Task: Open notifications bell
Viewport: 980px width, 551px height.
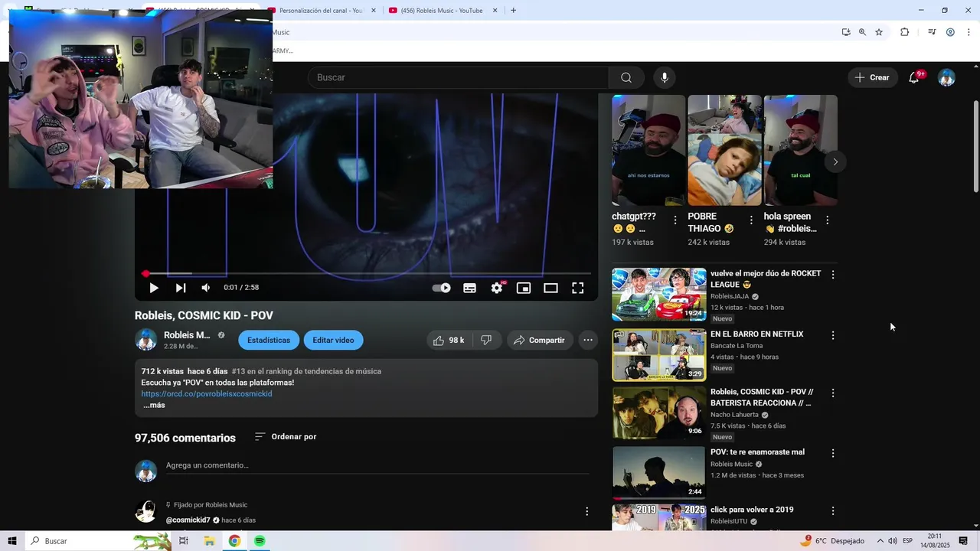Action: pyautogui.click(x=914, y=77)
